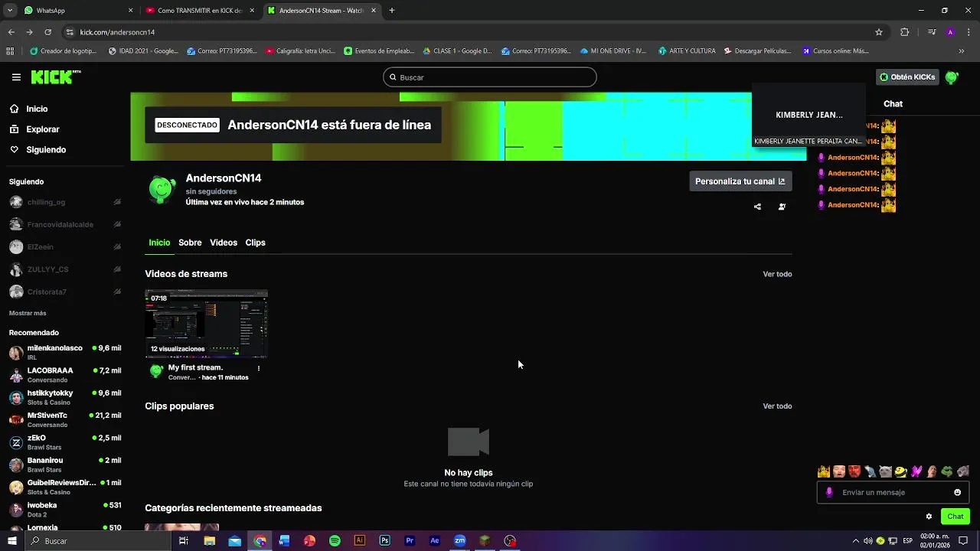Open Premiere Pro from the taskbar

[x=410, y=541]
